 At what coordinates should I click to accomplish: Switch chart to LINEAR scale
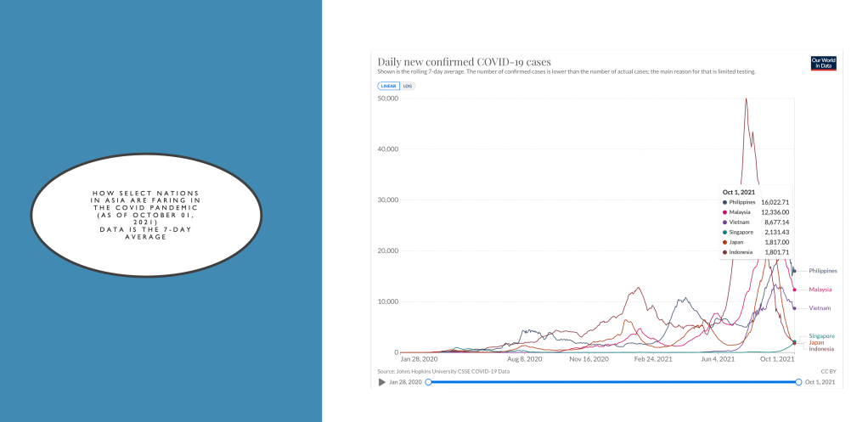click(x=389, y=86)
